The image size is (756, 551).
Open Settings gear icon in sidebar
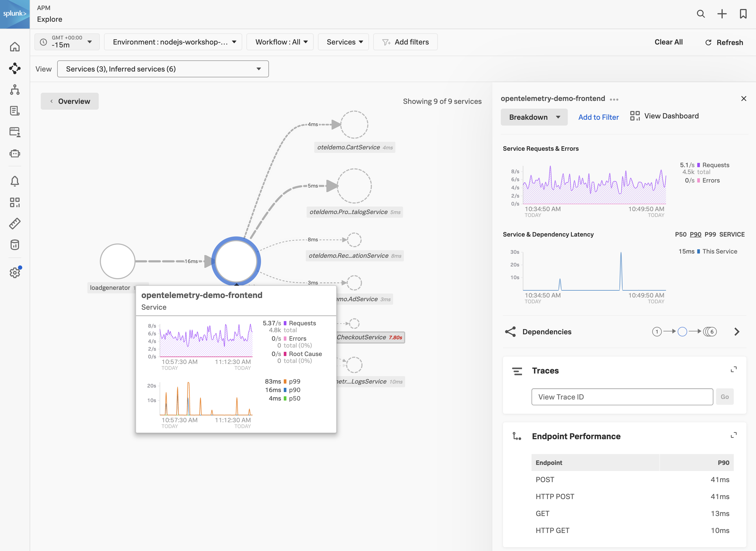point(15,273)
